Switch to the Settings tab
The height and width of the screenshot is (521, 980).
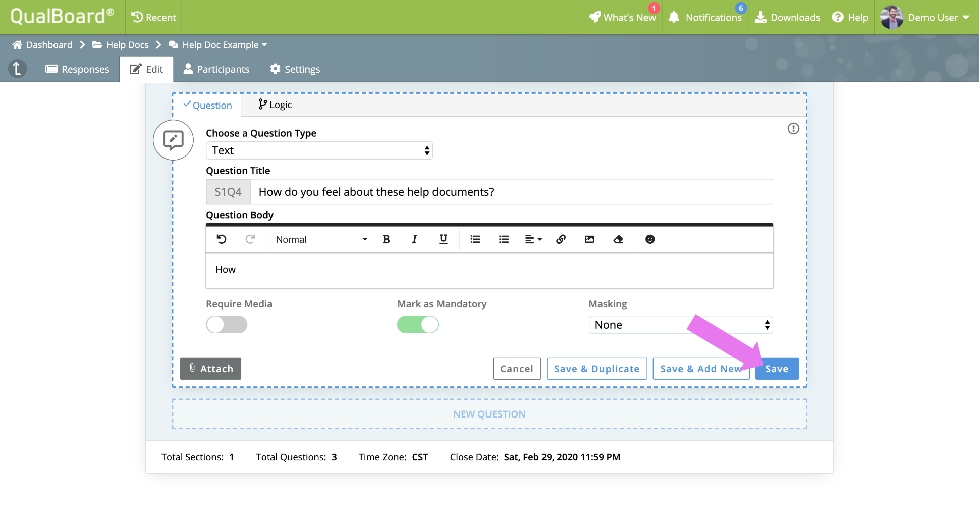tap(295, 69)
